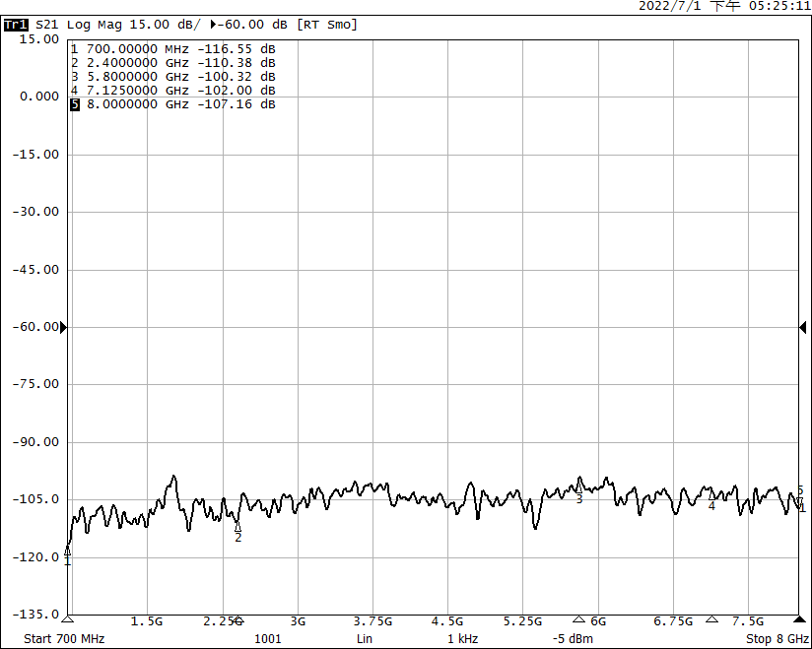The width and height of the screenshot is (812, 649).
Task: Select marker 3 row at 5.8 GHz
Action: click(x=172, y=77)
